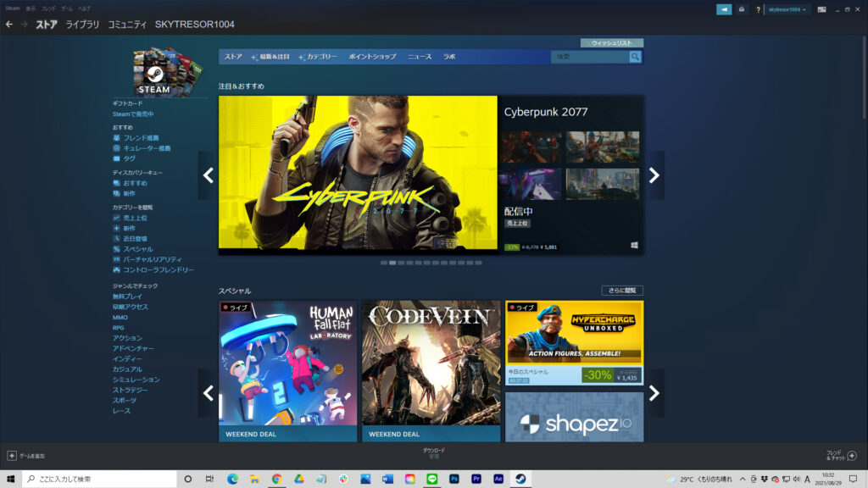Open the announcements megaphone icon

724,9
